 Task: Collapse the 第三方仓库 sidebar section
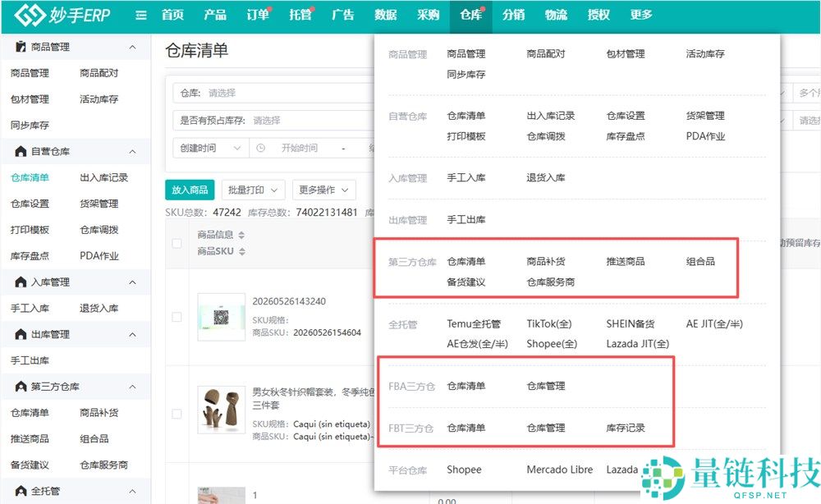(132, 387)
